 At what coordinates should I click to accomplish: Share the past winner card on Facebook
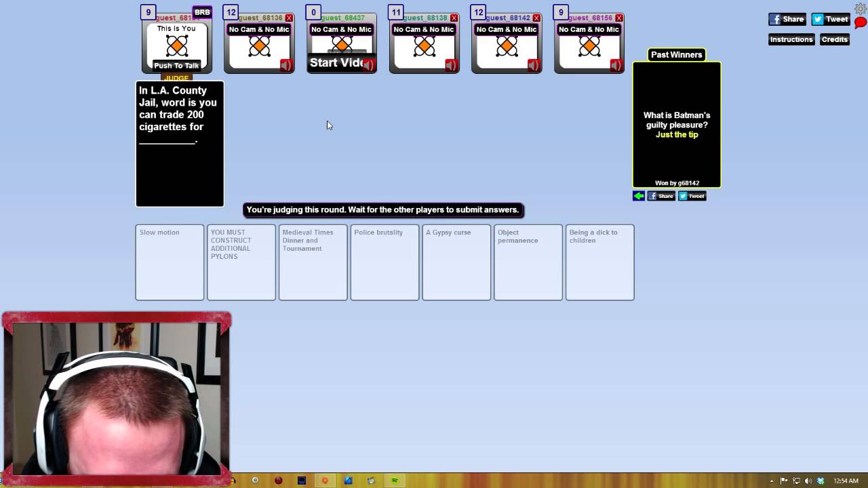[661, 196]
